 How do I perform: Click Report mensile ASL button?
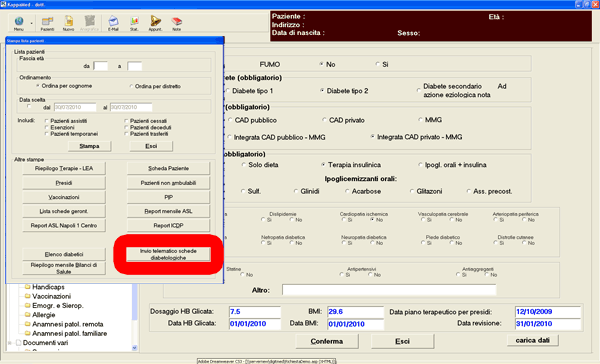(168, 211)
